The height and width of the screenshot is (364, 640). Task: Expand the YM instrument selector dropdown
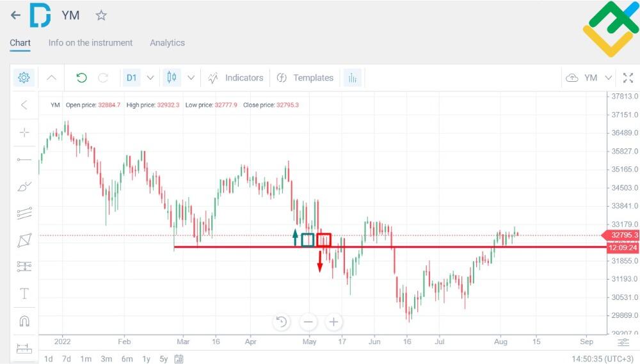(x=608, y=77)
